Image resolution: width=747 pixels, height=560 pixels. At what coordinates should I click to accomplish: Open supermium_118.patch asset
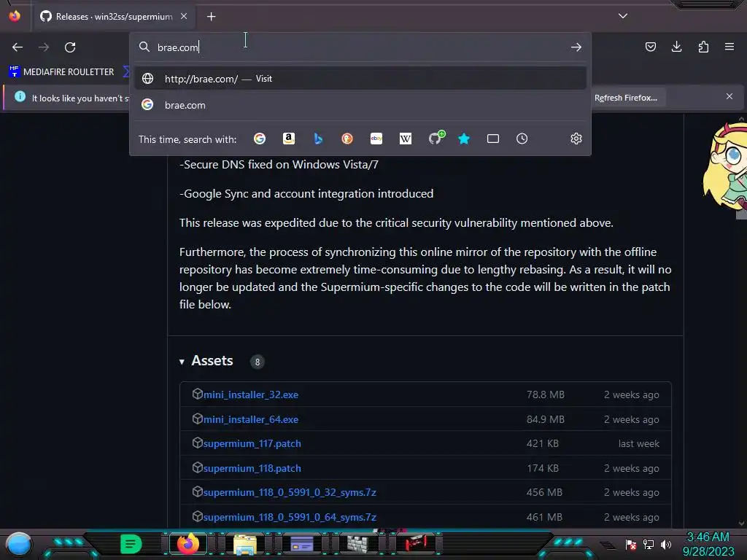252,469
